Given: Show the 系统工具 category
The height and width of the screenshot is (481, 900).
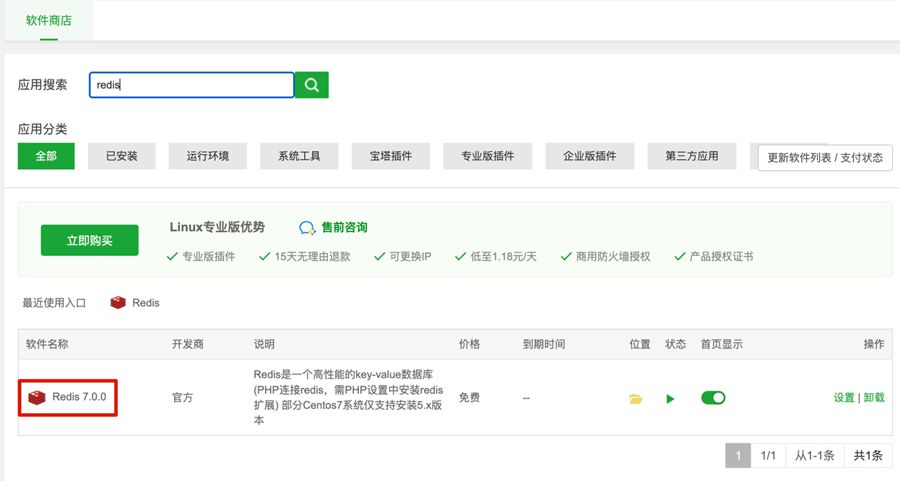Looking at the screenshot, I should tap(299, 156).
